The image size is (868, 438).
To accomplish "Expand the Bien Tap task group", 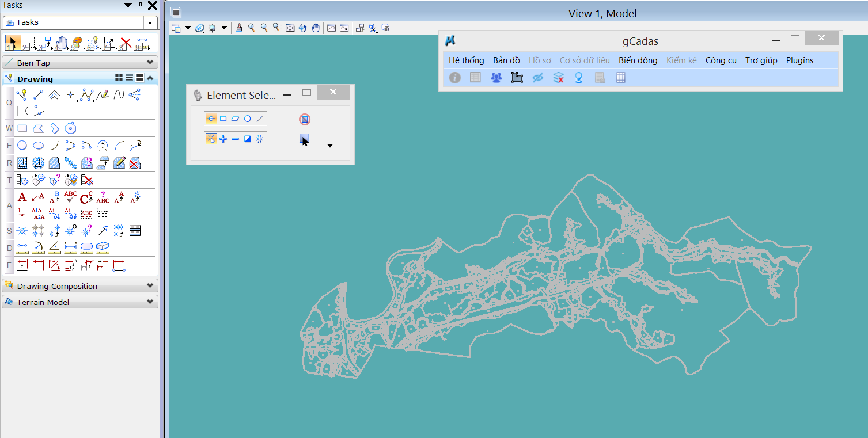I will (150, 63).
